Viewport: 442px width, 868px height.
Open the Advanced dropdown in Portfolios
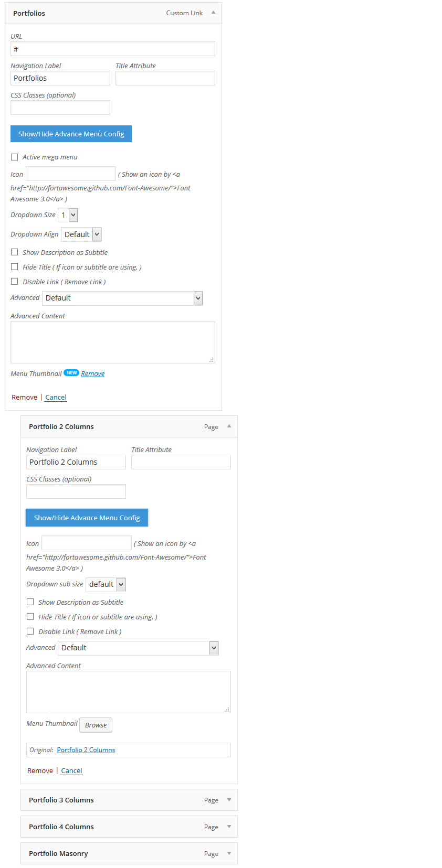tap(122, 298)
